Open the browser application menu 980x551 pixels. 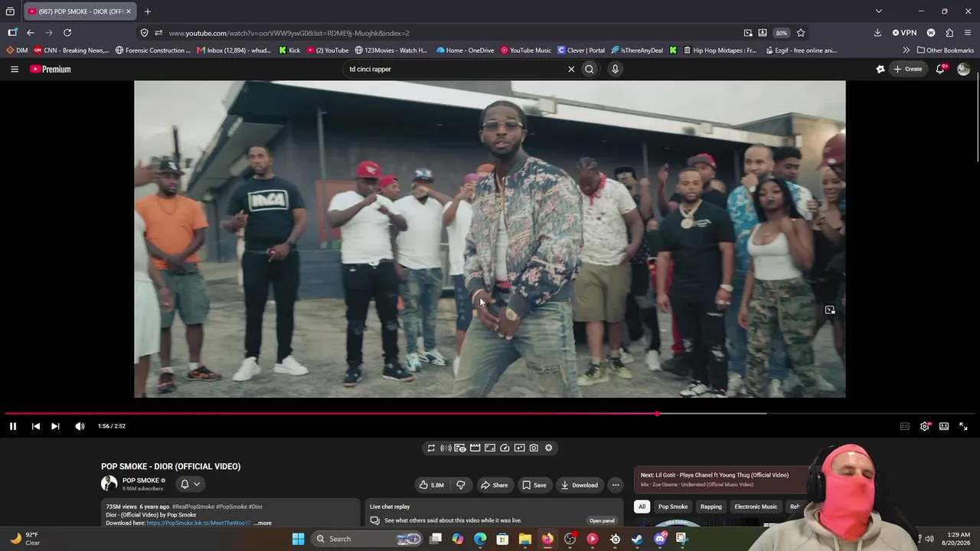tap(968, 33)
